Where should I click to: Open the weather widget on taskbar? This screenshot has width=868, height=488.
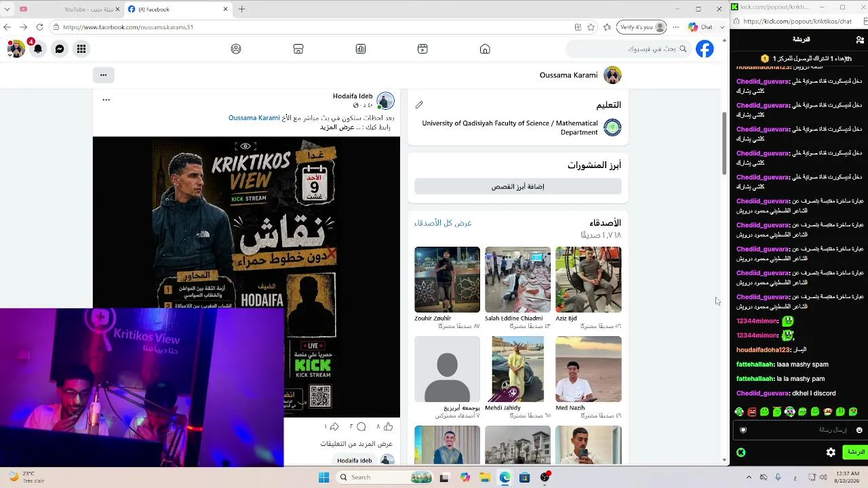pos(27,477)
